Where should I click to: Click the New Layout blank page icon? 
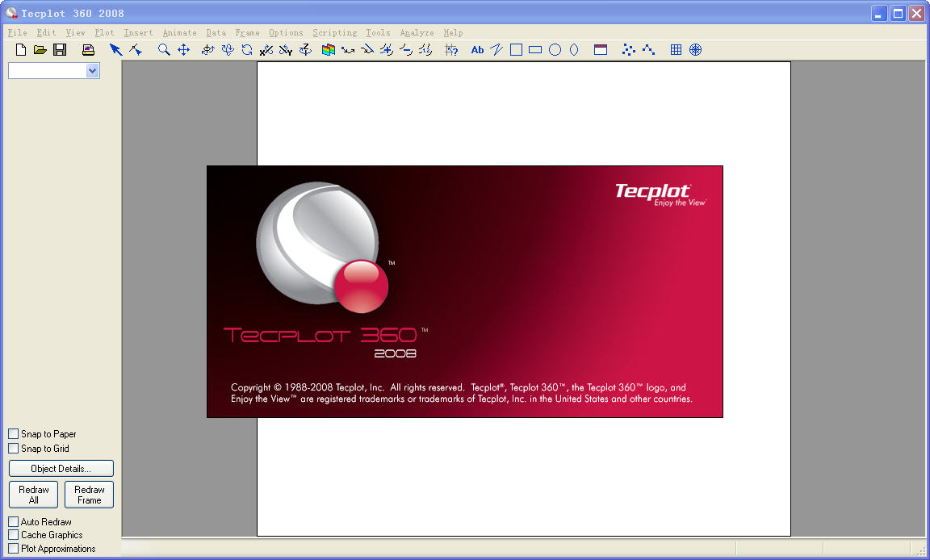[x=21, y=50]
